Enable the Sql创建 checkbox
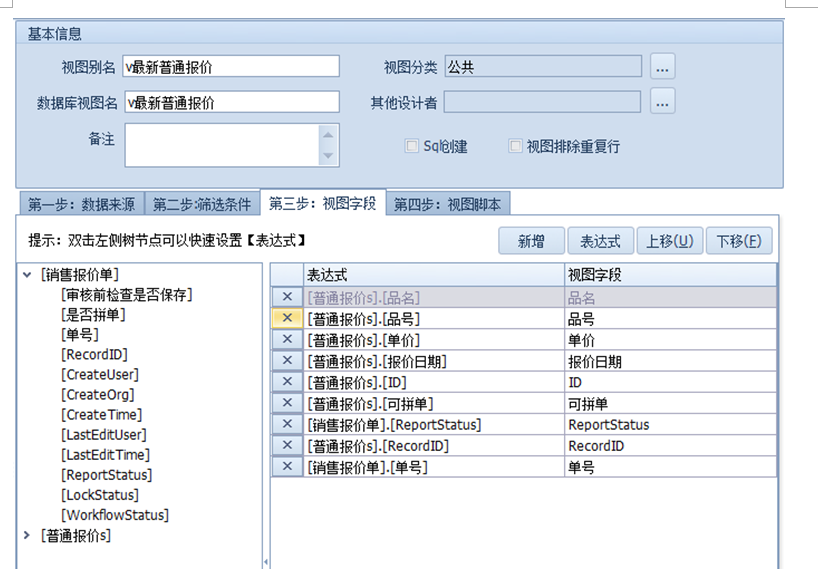 [412, 146]
